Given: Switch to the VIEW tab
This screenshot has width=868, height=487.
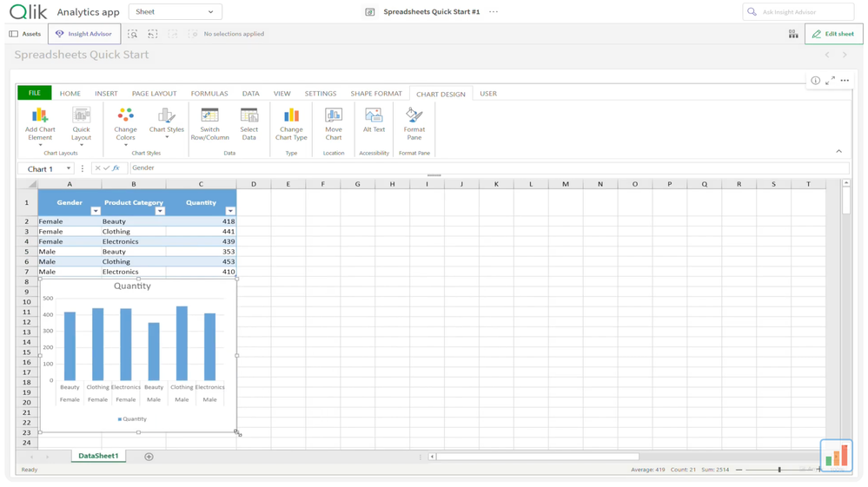Looking at the screenshot, I should pos(282,94).
